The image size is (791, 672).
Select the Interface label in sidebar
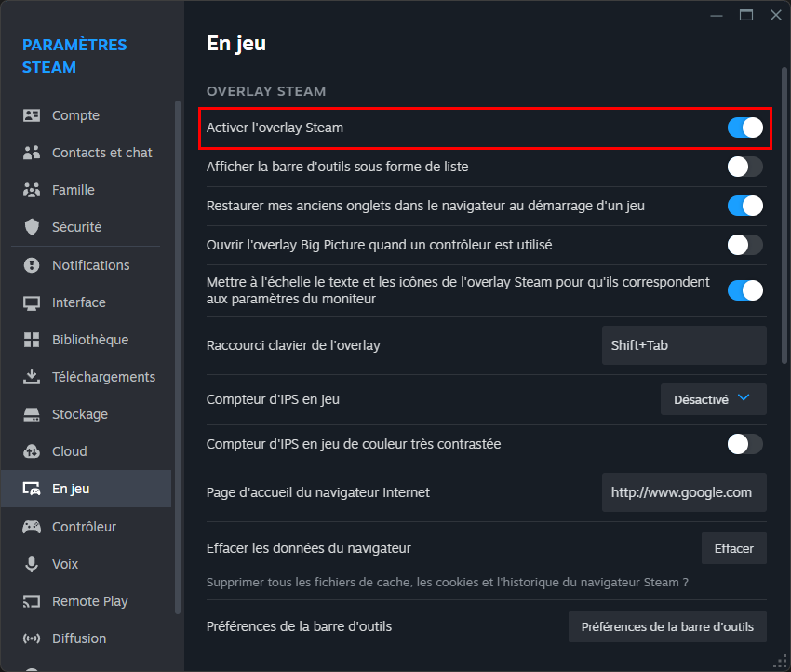click(x=79, y=302)
